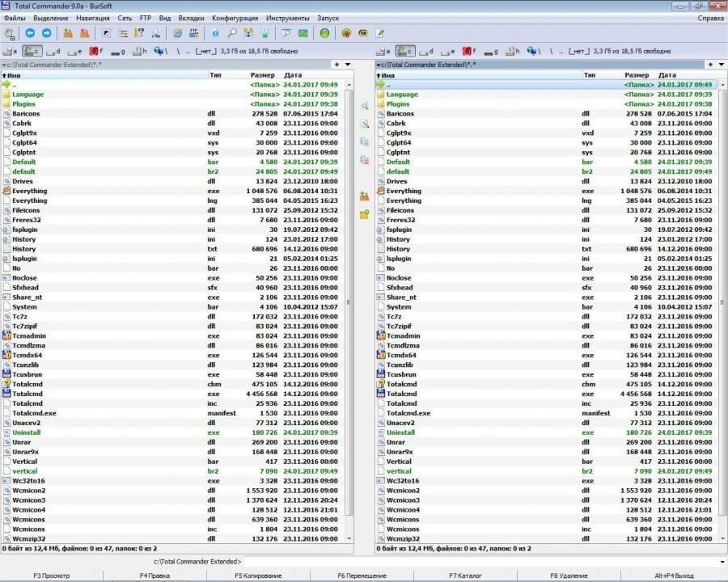
Task: Click the command line input field
Action: pos(477,562)
